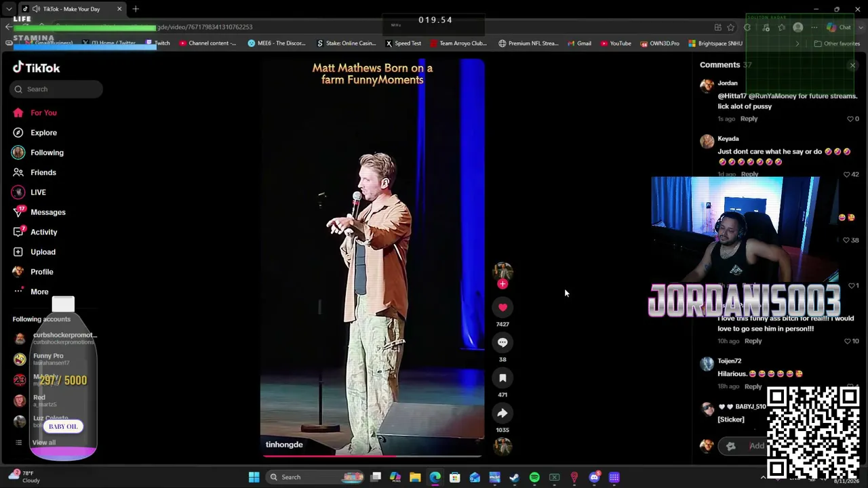Follow the creator with the red plus button

(502, 284)
